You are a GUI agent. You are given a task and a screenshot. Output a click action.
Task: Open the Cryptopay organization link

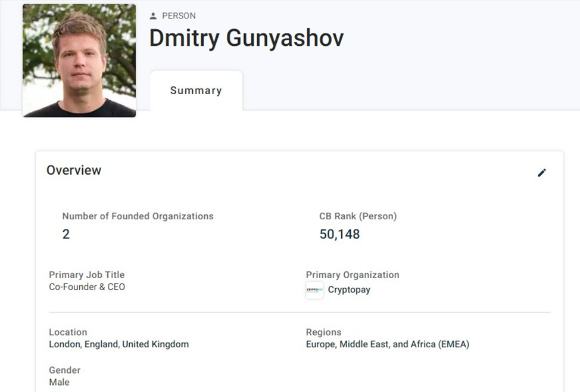click(349, 290)
